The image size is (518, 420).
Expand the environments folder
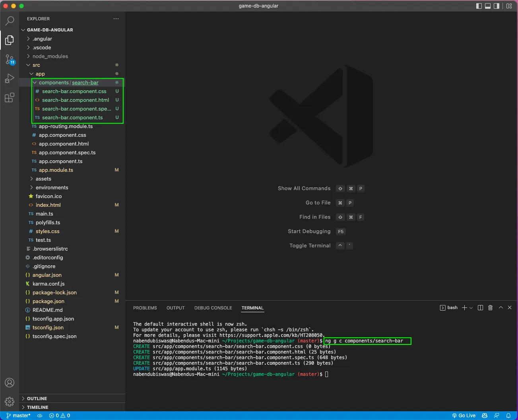(72, 187)
